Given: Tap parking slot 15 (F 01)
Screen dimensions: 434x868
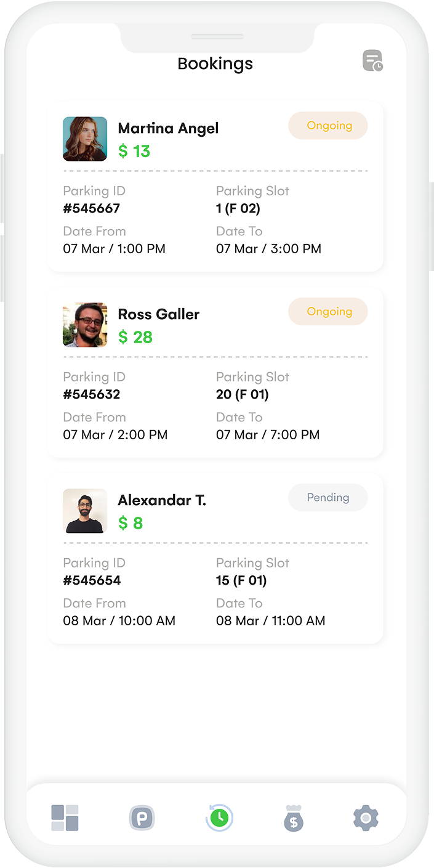Looking at the screenshot, I should [241, 580].
